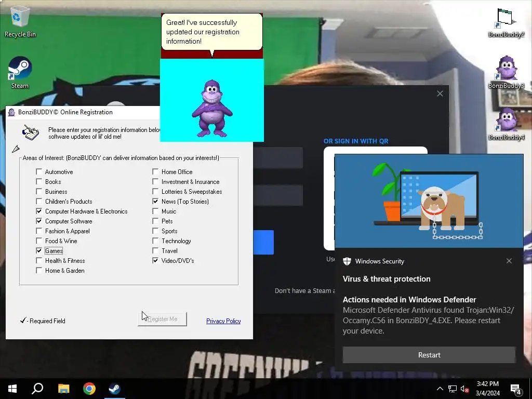Image resolution: width=532 pixels, height=399 pixels.
Task: Click the upper Steam login input field
Action: (x=278, y=158)
